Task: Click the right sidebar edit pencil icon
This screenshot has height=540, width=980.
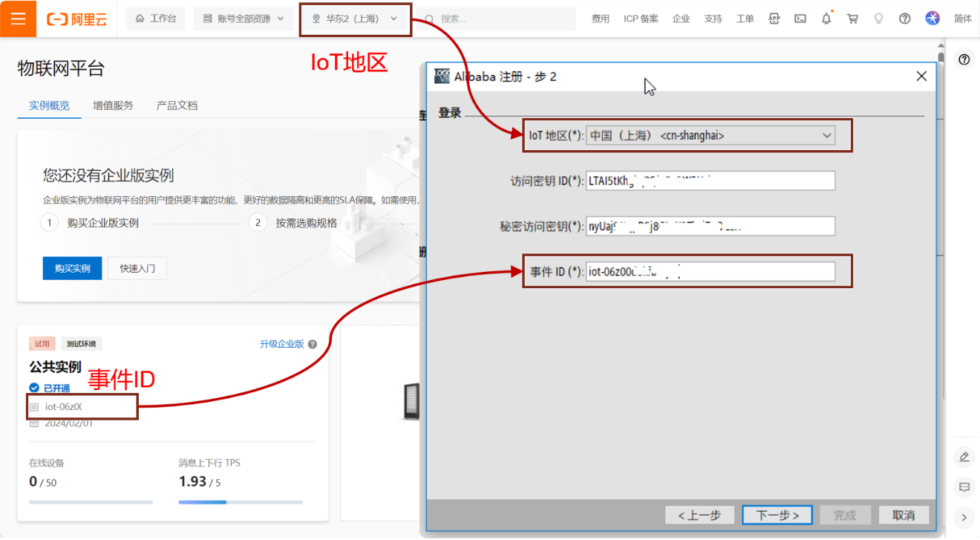Action: (964, 457)
